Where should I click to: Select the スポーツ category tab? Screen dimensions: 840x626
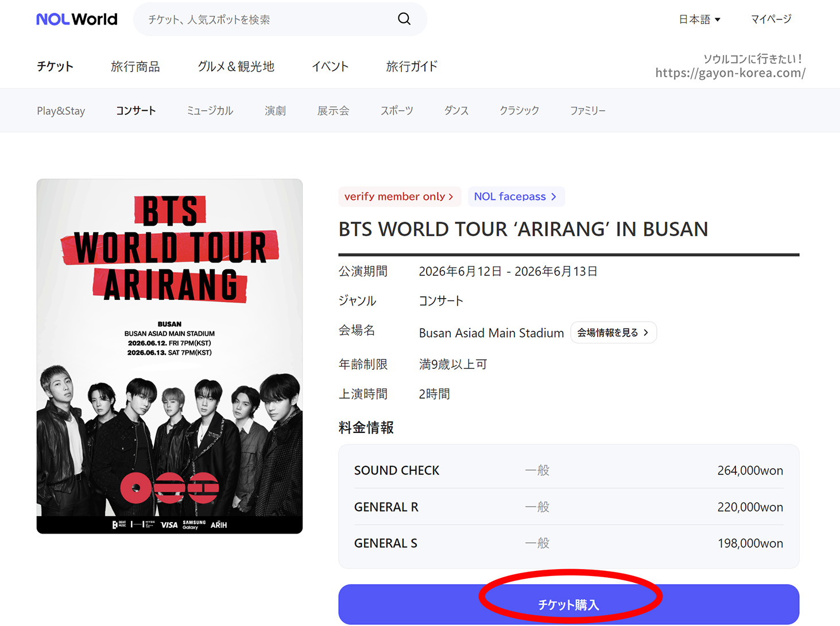click(x=397, y=111)
